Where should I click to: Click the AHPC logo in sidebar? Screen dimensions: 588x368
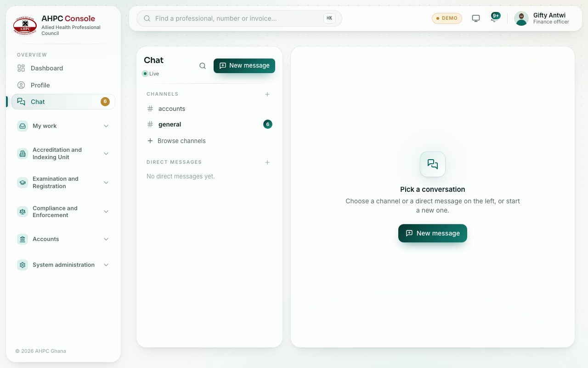[25, 26]
